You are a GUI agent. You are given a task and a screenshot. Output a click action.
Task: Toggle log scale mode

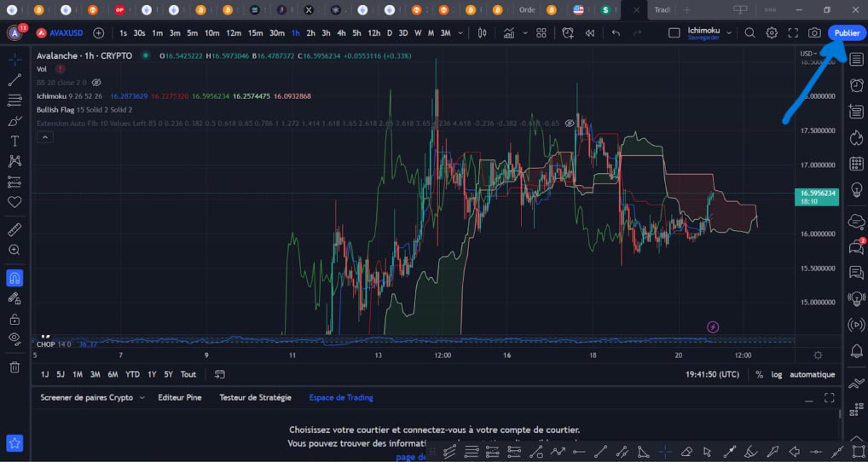coord(777,374)
